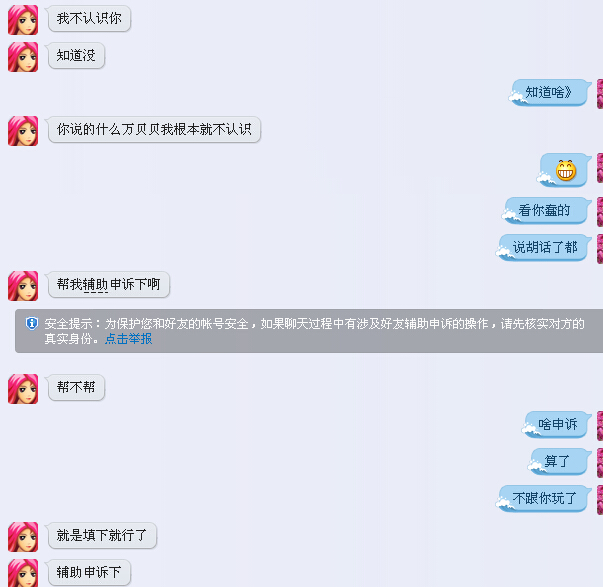The image size is (603, 587).
Task: Click avatar beside message 我不认识你
Action: point(23,20)
